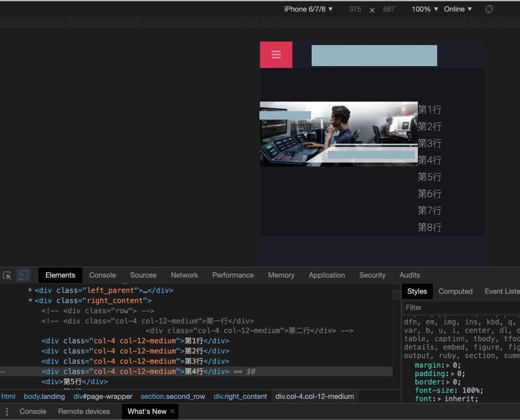Click the body.landing breadcrumb
The width and height of the screenshot is (520, 420).
(44, 397)
